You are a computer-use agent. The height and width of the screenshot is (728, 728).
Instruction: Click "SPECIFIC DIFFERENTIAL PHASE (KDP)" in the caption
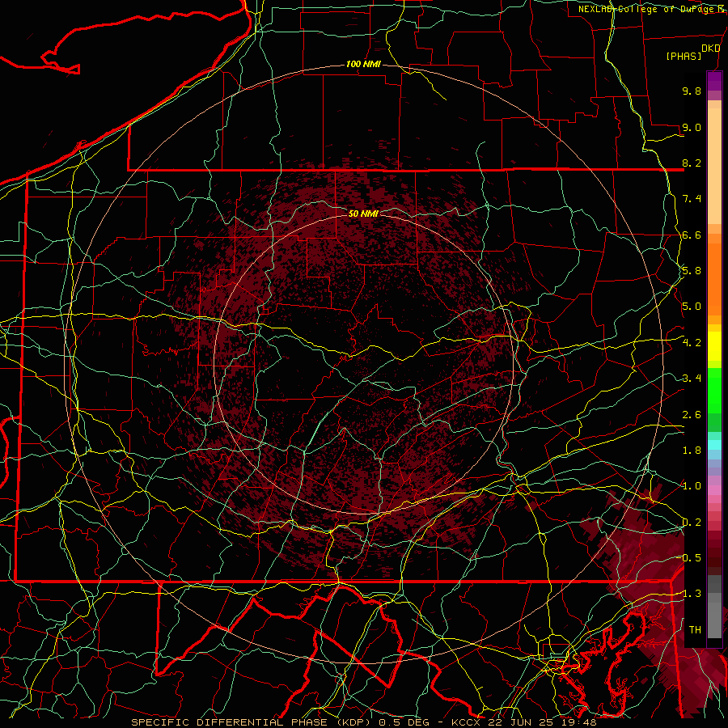point(252,722)
